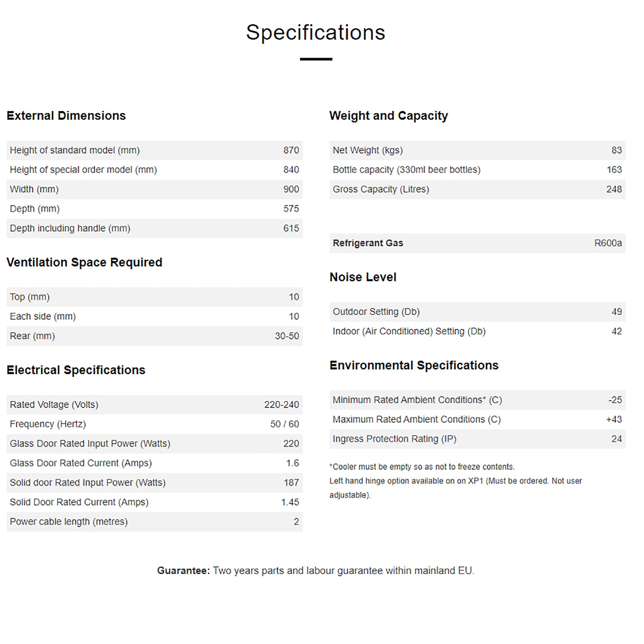Screen dimensions: 644x644
Task: Select the Ingress Protection Rating row
Action: (x=477, y=439)
